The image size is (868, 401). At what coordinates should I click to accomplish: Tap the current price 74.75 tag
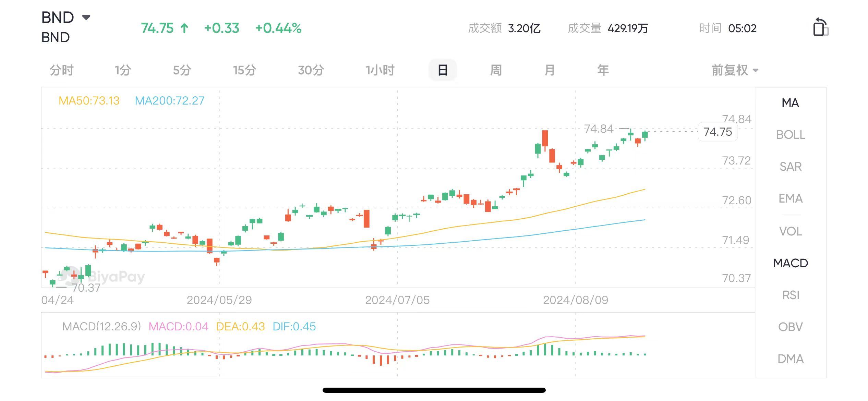(718, 132)
